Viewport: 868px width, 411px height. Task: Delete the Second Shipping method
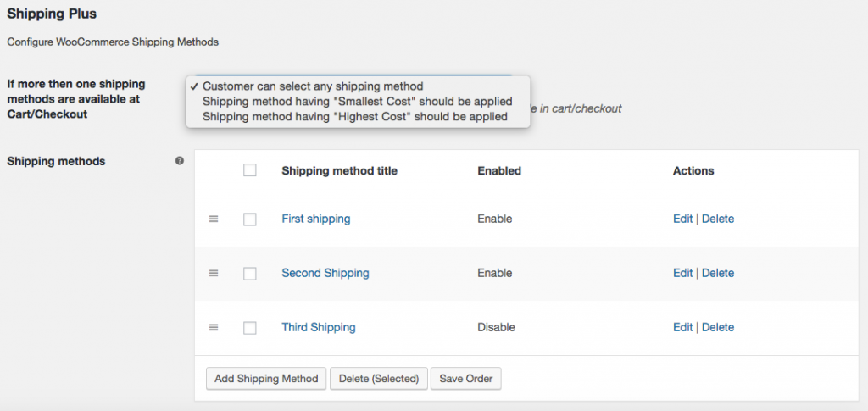point(718,273)
